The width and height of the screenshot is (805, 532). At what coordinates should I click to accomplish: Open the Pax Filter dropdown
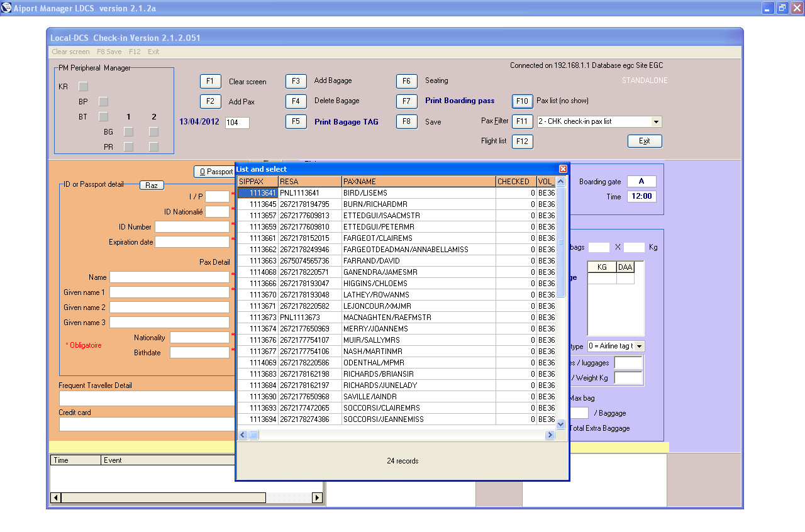(656, 122)
